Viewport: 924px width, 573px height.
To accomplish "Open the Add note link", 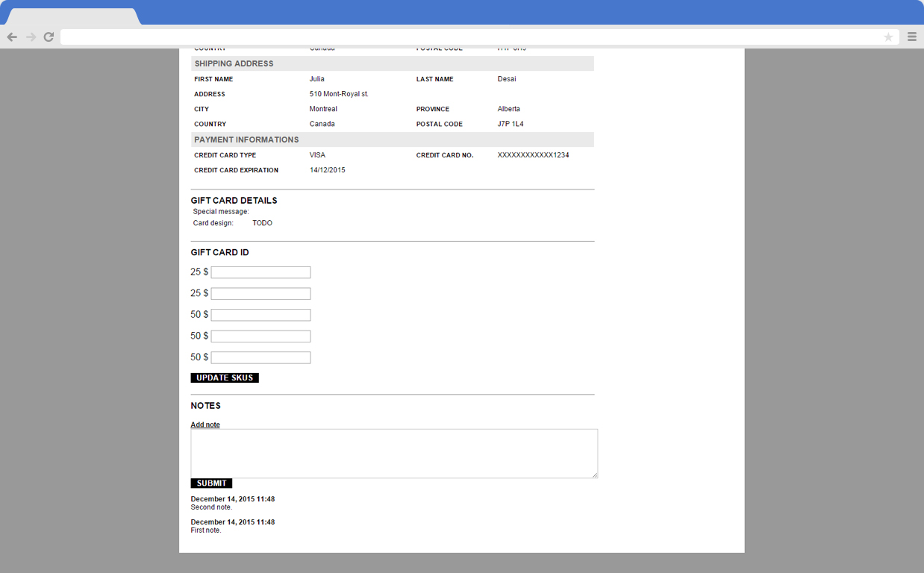I will click(x=205, y=424).
